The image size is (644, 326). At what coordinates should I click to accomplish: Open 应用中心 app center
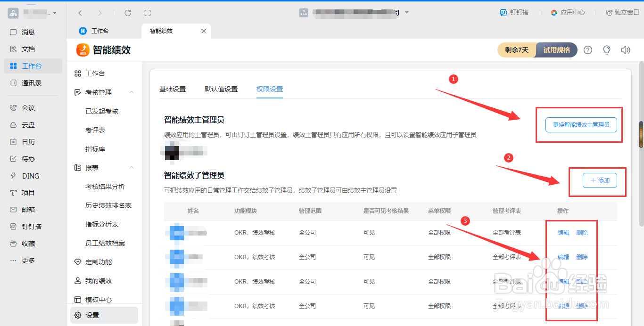click(568, 13)
